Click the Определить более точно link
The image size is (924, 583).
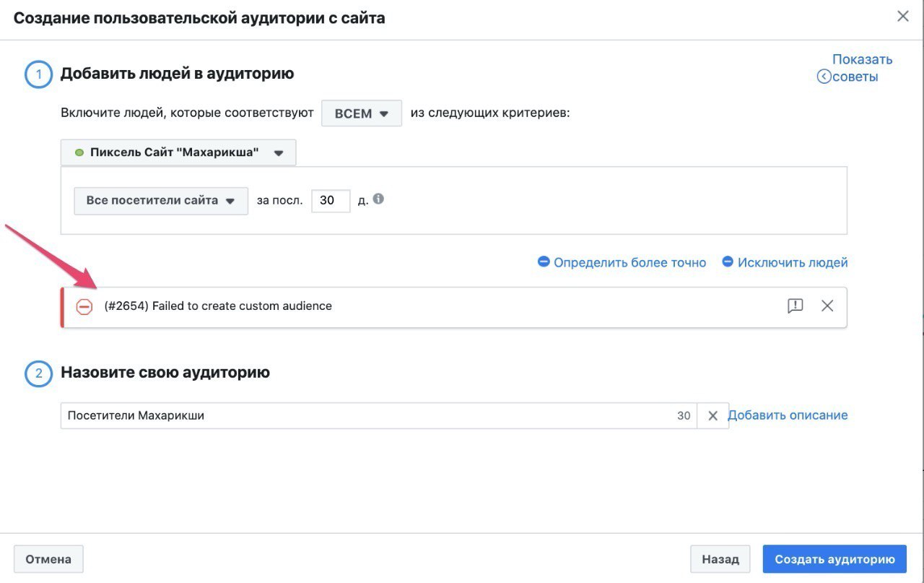pyautogui.click(x=629, y=263)
